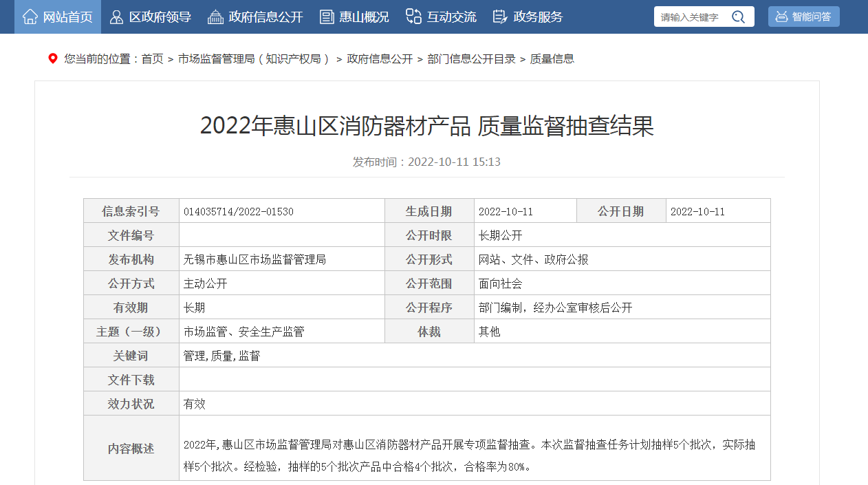
Task: Follow the 市场监督管理局（知识产权局） breadcrumb
Action: click(x=254, y=59)
